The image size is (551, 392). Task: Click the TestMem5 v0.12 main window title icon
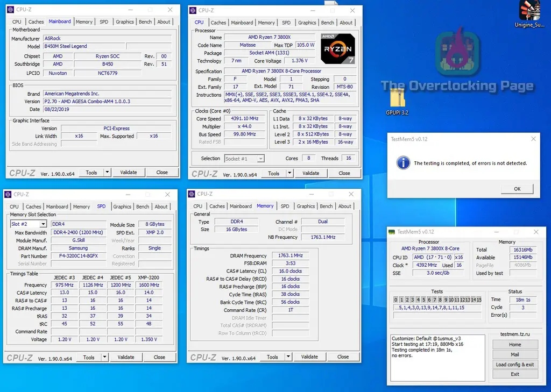tap(391, 232)
